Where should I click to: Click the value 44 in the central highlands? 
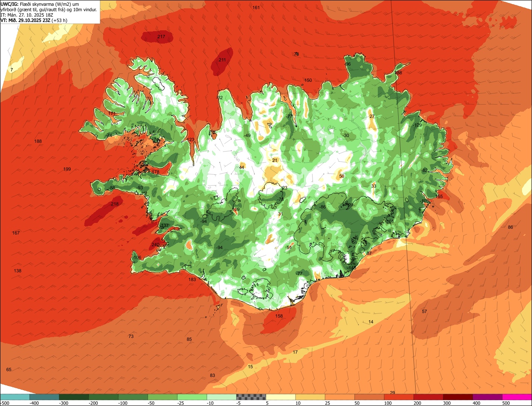[x=241, y=167]
